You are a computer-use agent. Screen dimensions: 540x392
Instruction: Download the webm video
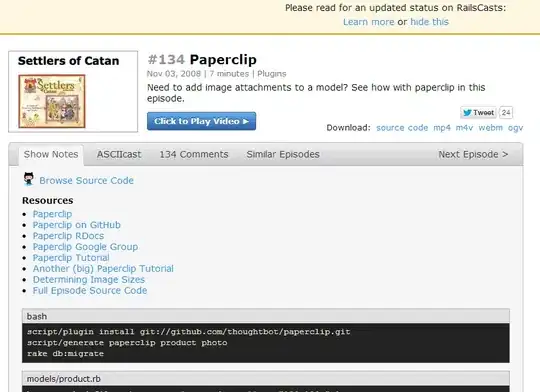[x=490, y=128]
